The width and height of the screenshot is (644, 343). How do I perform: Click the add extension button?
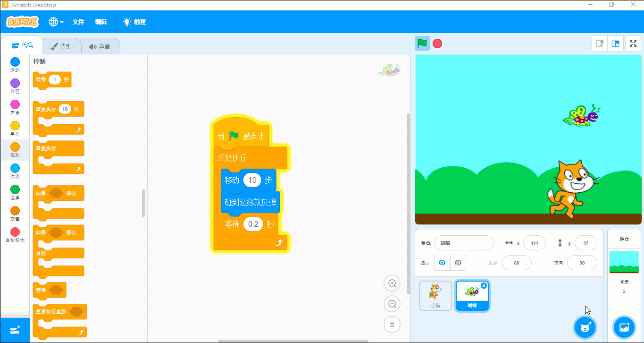tap(15, 330)
